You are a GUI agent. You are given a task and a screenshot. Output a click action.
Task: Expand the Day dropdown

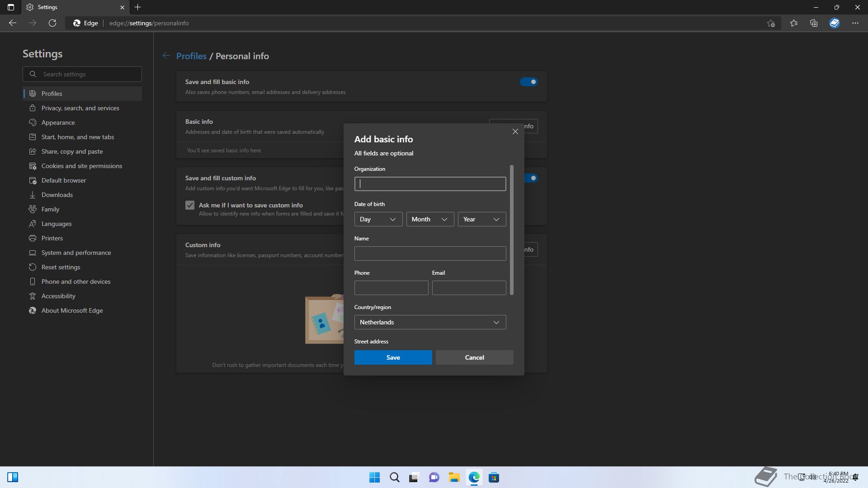click(x=378, y=219)
